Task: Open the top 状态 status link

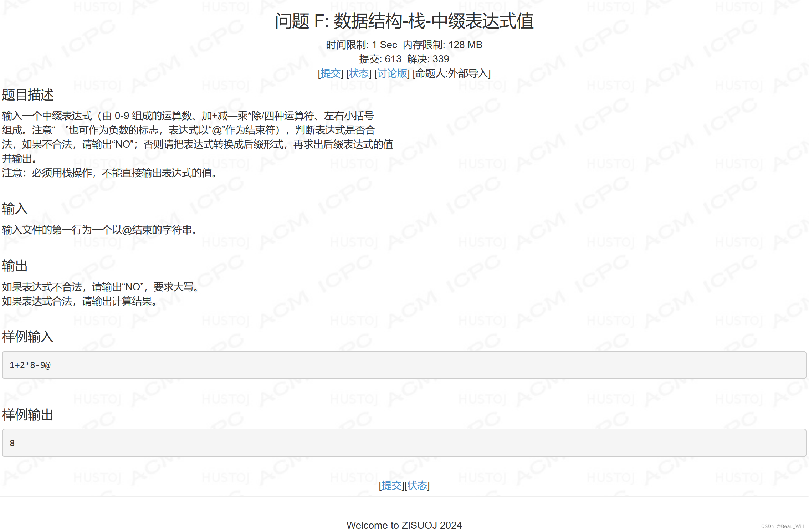Action: point(359,73)
